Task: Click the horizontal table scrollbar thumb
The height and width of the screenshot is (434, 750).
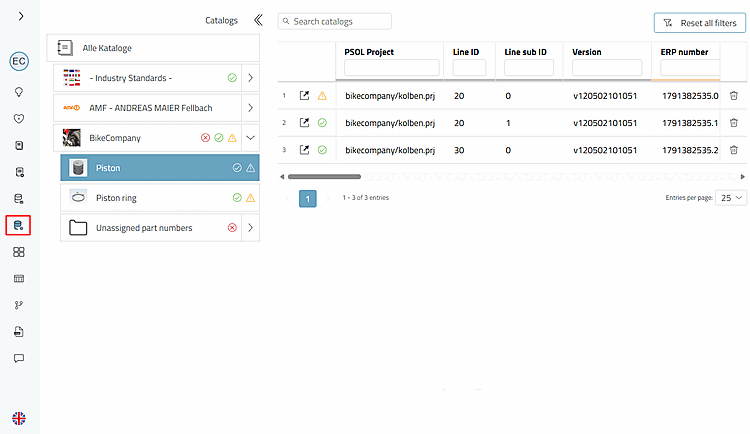Action: click(x=324, y=177)
